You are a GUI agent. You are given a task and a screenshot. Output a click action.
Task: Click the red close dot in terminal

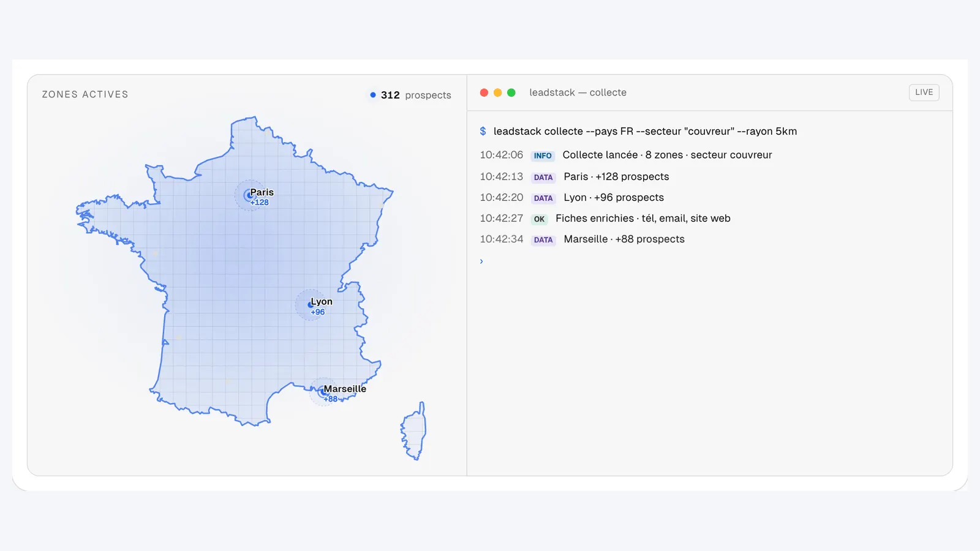pos(484,92)
